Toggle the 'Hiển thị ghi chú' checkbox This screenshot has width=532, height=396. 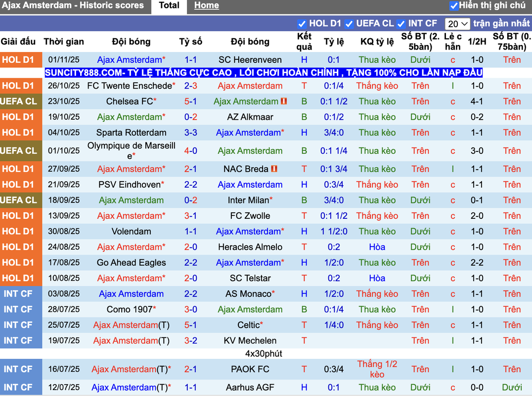click(x=453, y=5)
